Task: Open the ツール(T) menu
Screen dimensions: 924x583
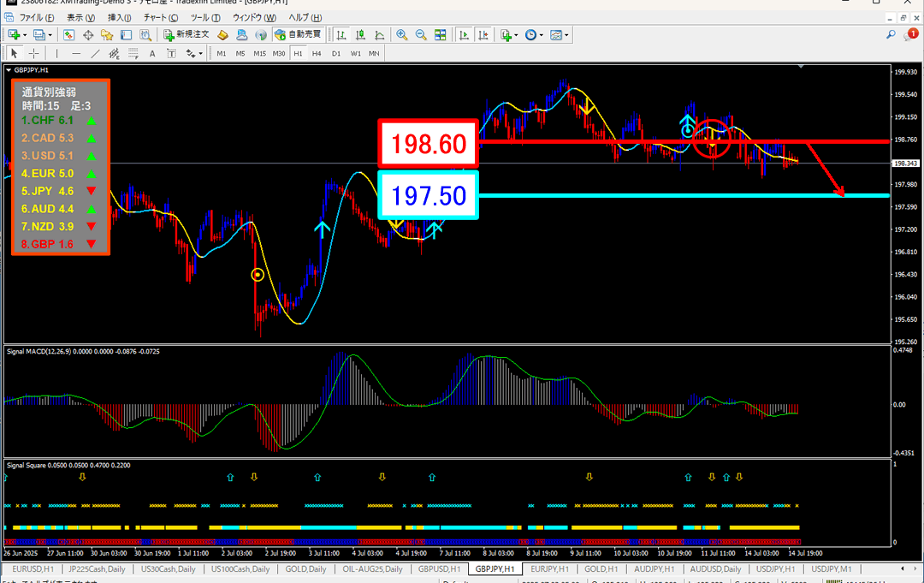Action: click(205, 18)
